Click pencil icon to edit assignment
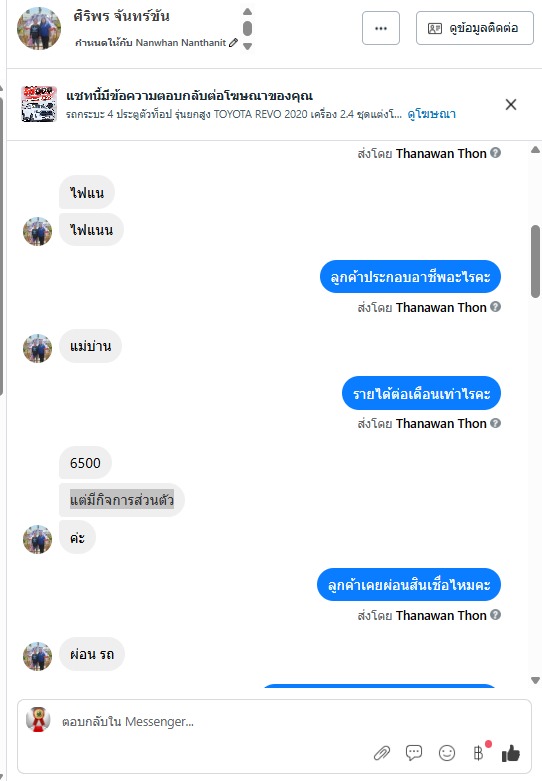Viewport: 542px width, 781px height. tap(233, 43)
